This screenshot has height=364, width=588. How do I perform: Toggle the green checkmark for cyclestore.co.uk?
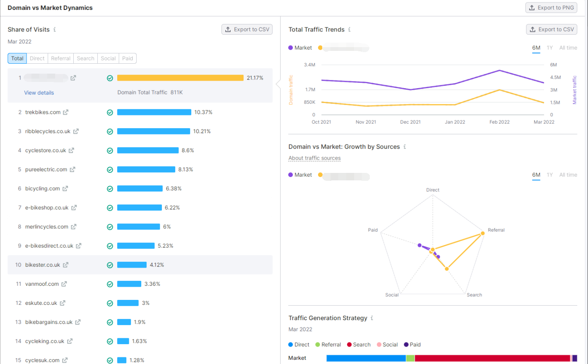110,151
